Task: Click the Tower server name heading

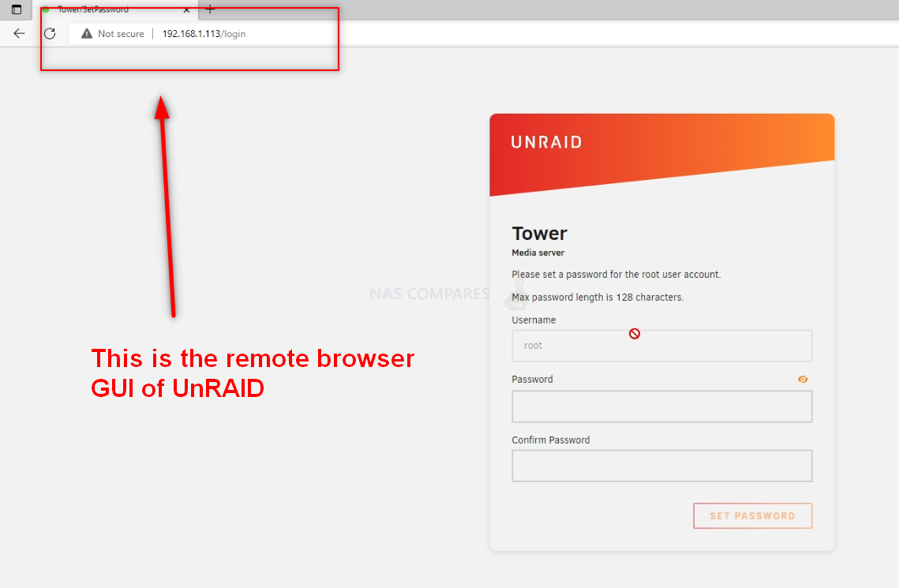Action: [x=540, y=234]
